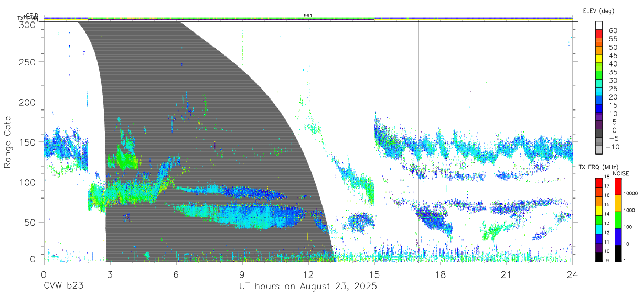Click the ELEV scale label 35

[613, 72]
